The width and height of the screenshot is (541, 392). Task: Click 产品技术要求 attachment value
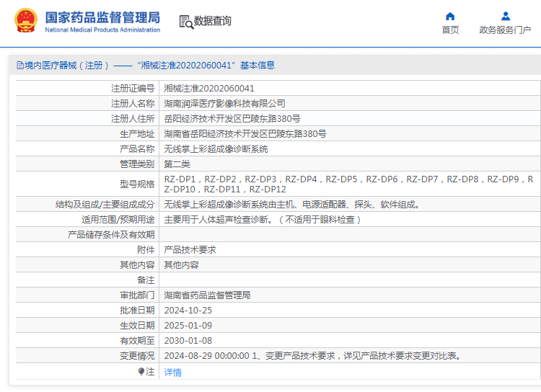coord(190,250)
